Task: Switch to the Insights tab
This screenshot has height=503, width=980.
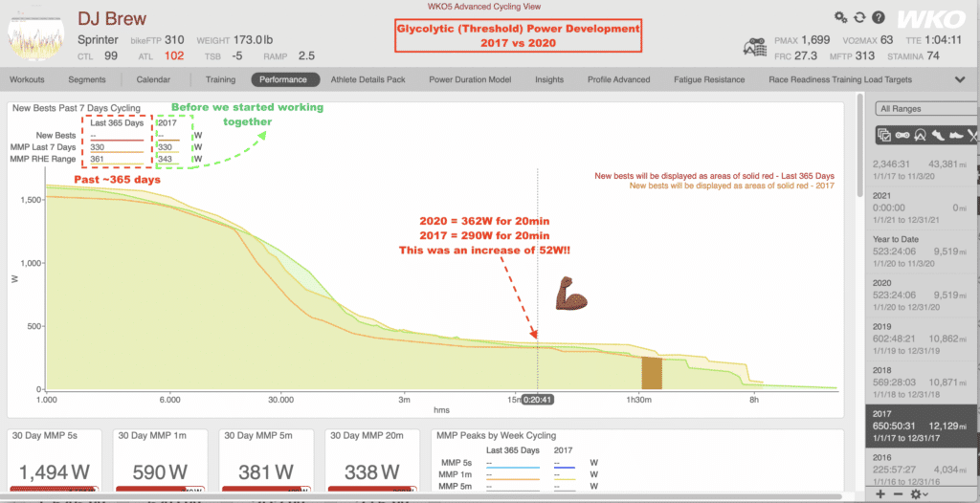Action: coord(549,79)
